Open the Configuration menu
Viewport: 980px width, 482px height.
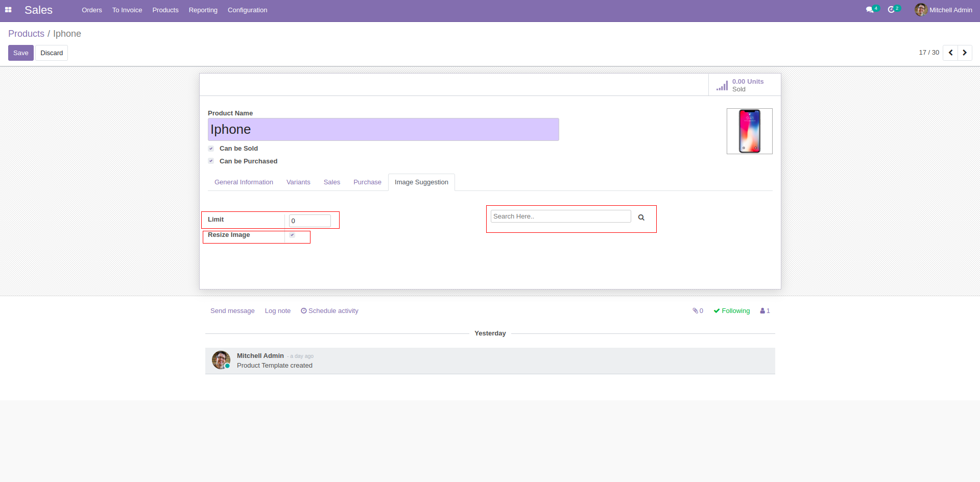[x=248, y=10]
